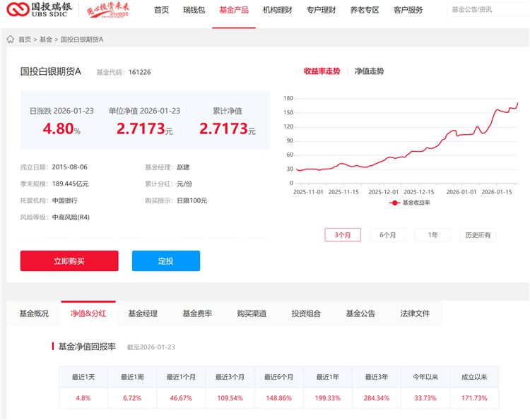Click the search box for 基金公告/资讯
The image size is (530, 420).
(x=488, y=10)
